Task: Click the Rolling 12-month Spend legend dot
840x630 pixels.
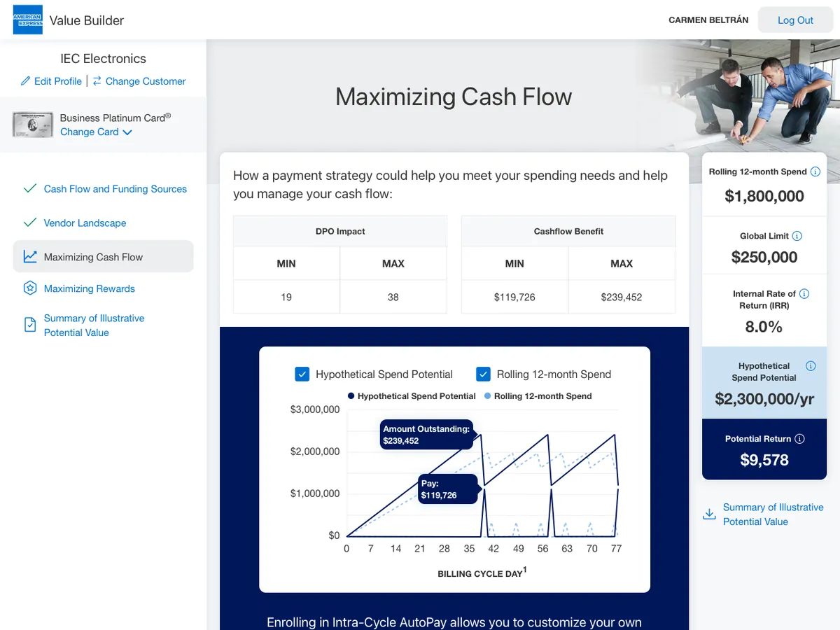Action: tap(488, 396)
